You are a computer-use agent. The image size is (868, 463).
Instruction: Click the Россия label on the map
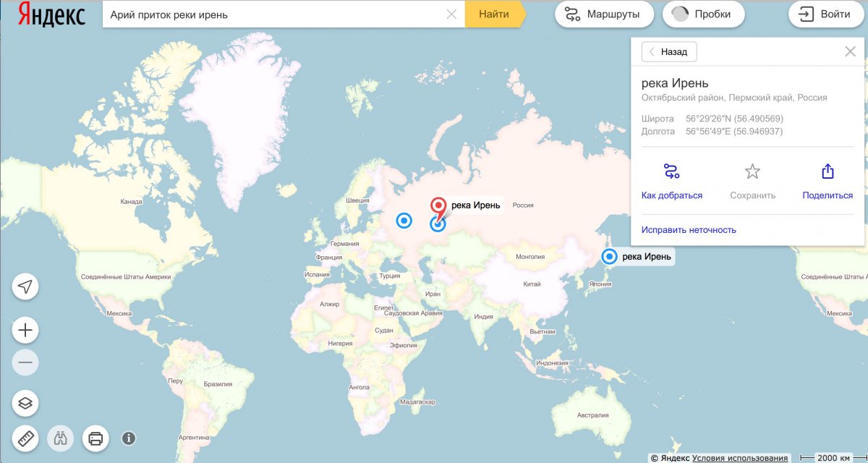coord(522,205)
